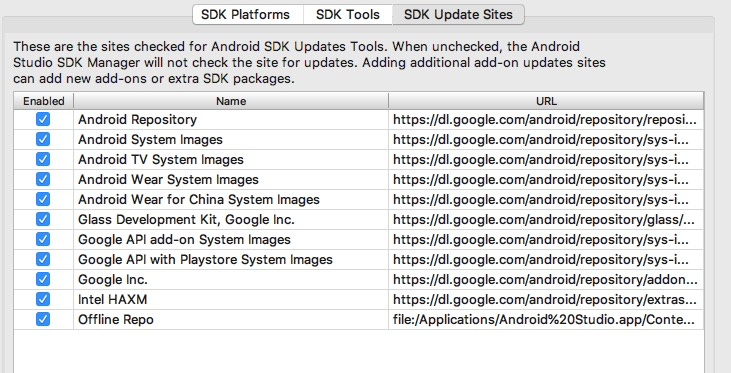Image resolution: width=731 pixels, height=373 pixels.
Task: Toggle the Android TV System Images checkbox
Action: [x=43, y=159]
